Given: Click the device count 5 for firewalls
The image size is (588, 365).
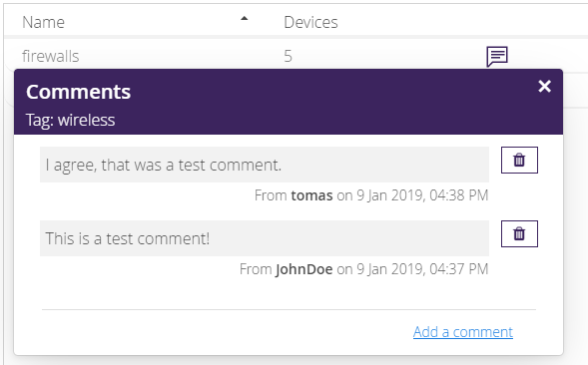Looking at the screenshot, I should pos(288,56).
